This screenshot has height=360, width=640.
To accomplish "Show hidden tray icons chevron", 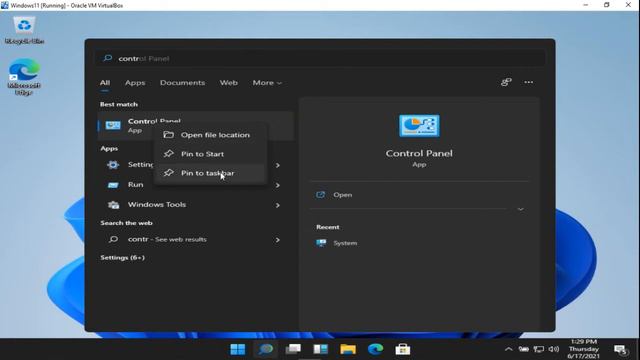I will pos(509,349).
